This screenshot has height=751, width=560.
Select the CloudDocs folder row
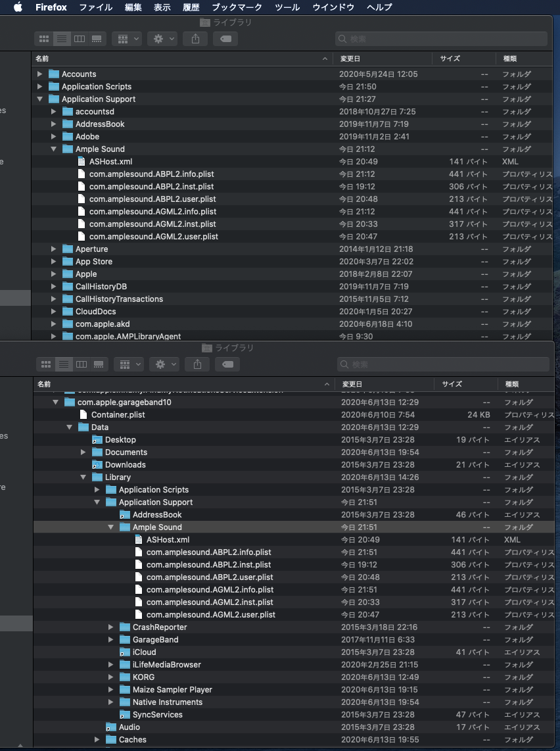(x=292, y=311)
